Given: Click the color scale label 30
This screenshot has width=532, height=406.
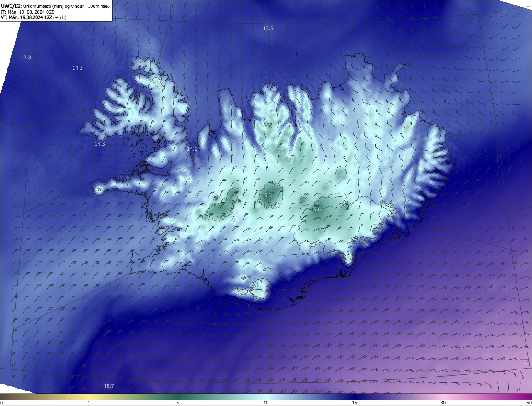Looking at the screenshot, I should click(x=443, y=403).
